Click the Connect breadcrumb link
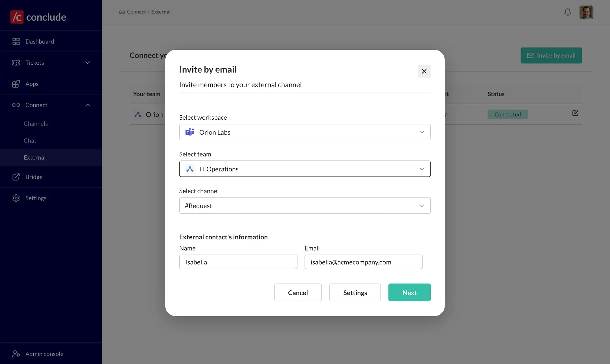610x364 pixels. point(136,12)
